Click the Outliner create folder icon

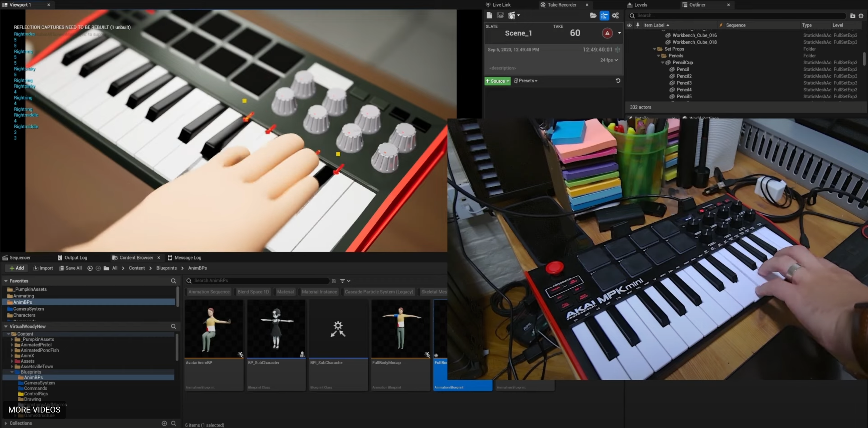pos(852,16)
